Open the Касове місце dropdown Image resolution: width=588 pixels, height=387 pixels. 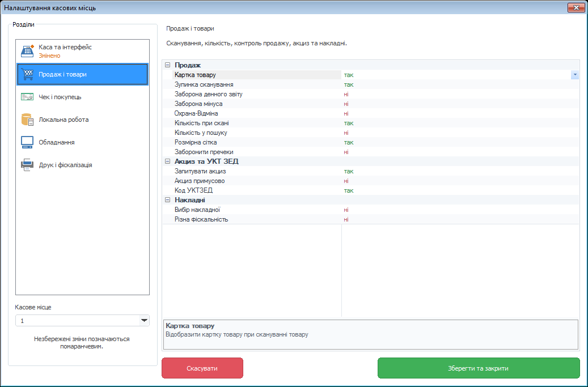pos(145,321)
